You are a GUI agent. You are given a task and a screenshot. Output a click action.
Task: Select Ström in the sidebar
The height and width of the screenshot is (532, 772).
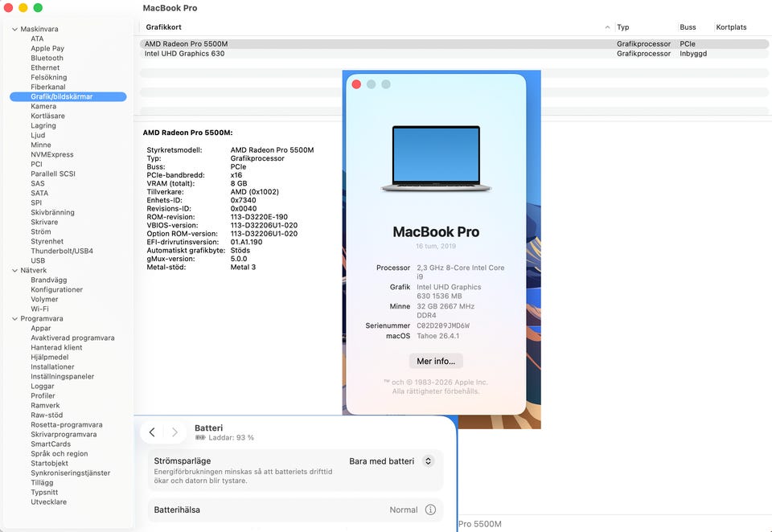coord(40,231)
